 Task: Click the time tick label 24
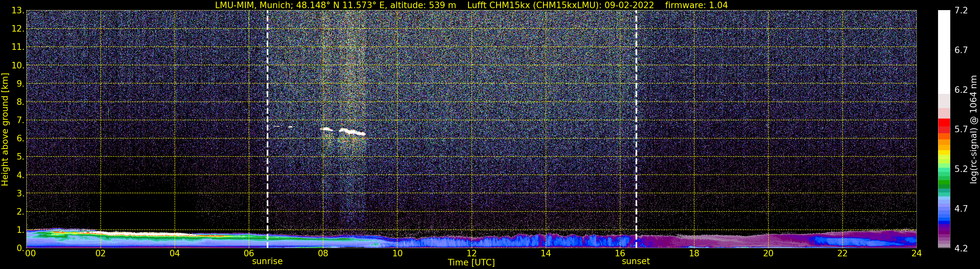pos(917,254)
